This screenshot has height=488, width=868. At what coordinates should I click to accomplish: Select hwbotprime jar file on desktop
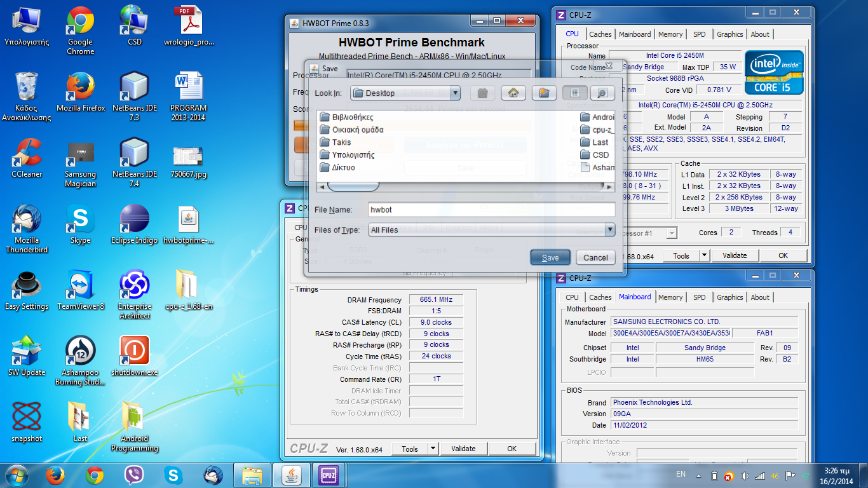[189, 224]
